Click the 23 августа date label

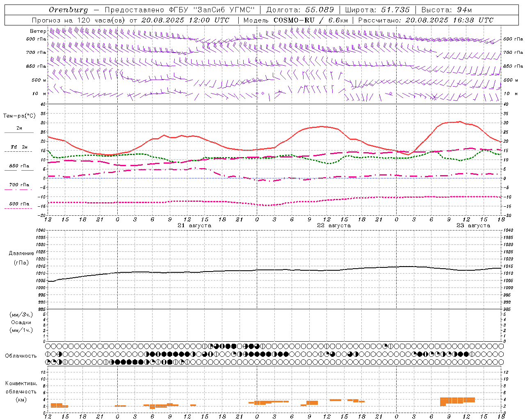pos(473,225)
